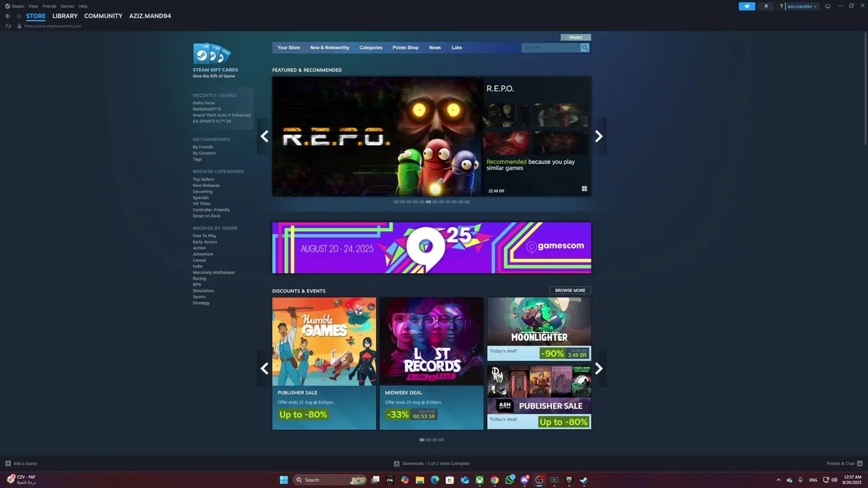This screenshot has width=868, height=488.
Task: Open WhatsApp from the taskbar
Action: tap(509, 480)
